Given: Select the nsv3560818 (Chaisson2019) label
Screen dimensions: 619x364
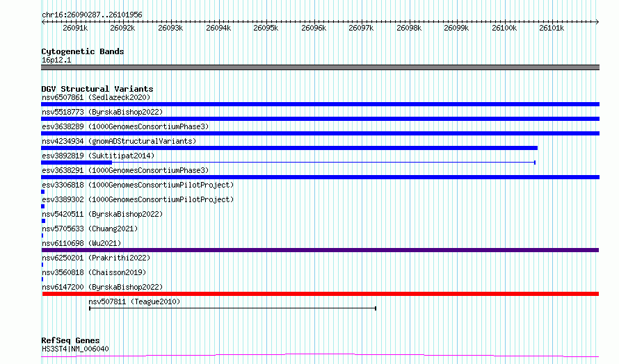Looking at the screenshot, I should 94,272.
